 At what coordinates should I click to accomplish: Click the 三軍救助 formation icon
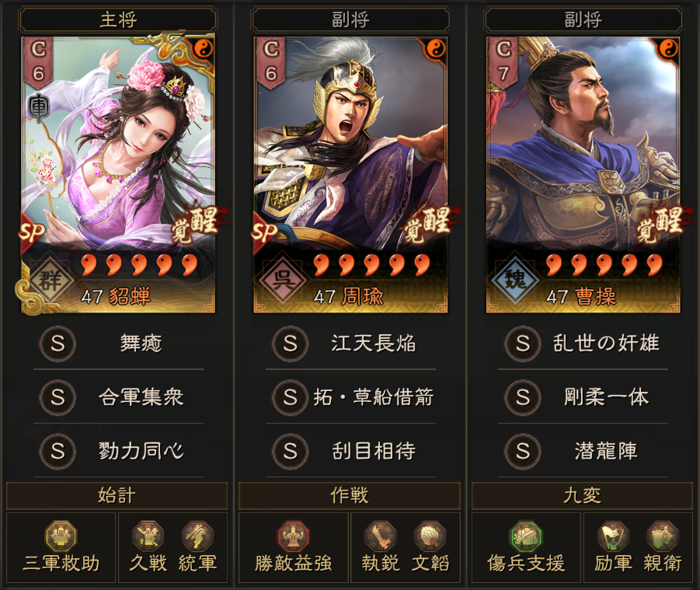(x=61, y=536)
